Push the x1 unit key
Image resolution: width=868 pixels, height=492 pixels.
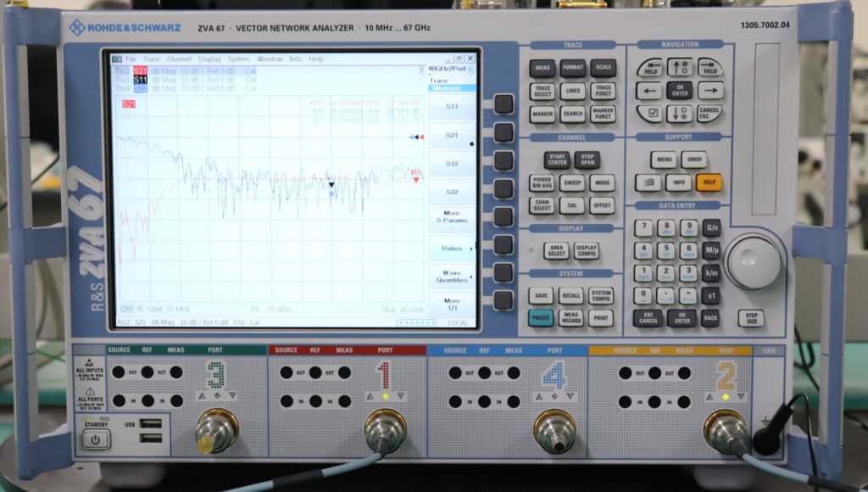pyautogui.click(x=712, y=296)
